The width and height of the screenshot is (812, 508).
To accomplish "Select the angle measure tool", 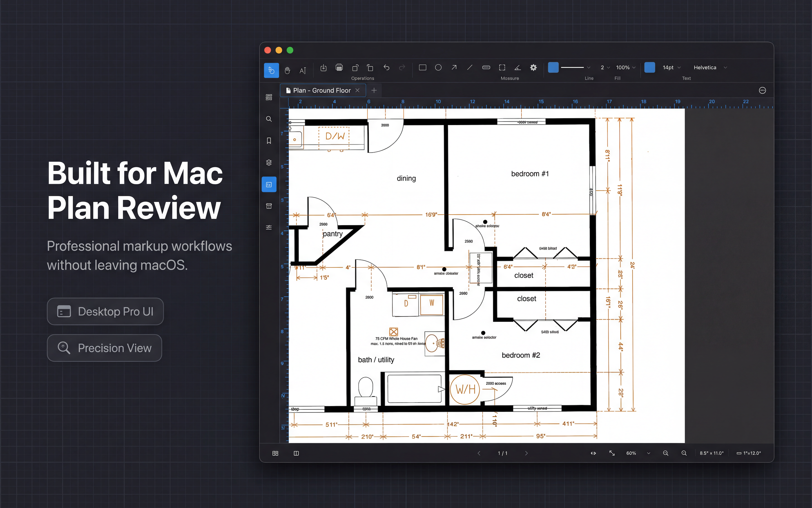I will [x=517, y=67].
